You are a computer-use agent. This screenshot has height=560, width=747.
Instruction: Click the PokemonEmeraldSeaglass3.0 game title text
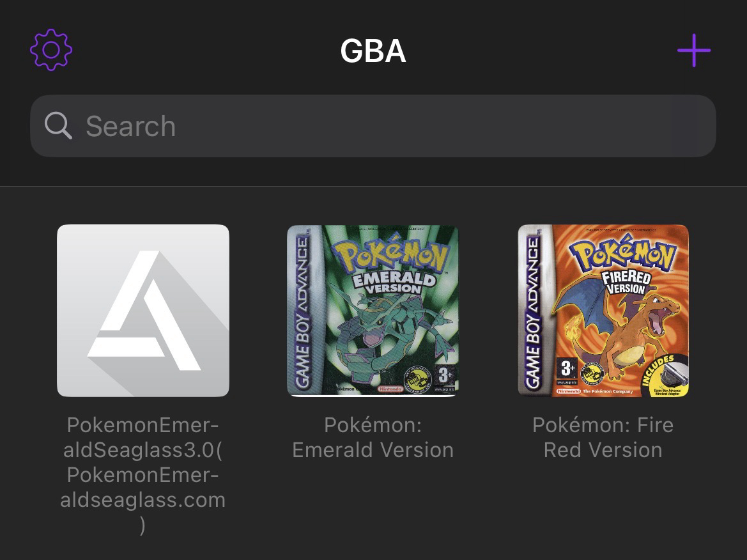(143, 474)
